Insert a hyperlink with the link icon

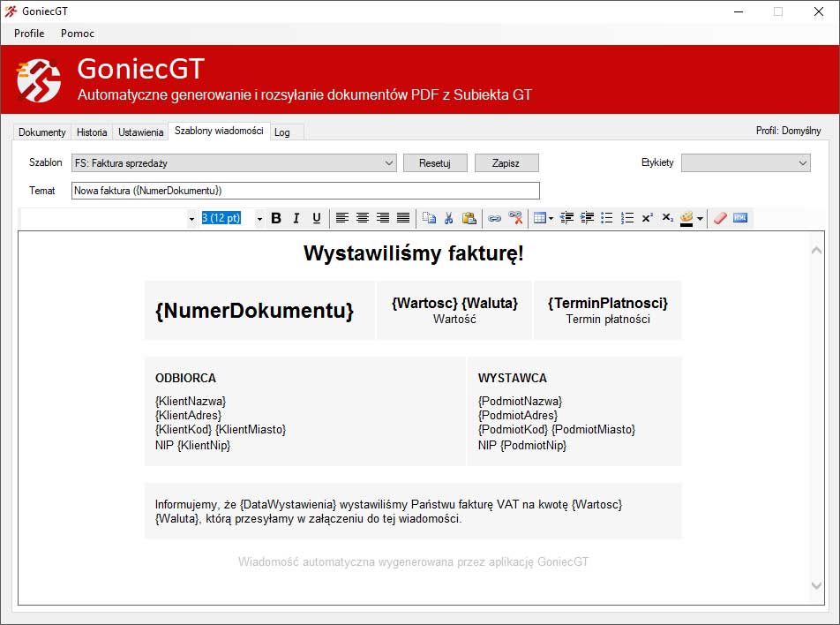[495, 218]
